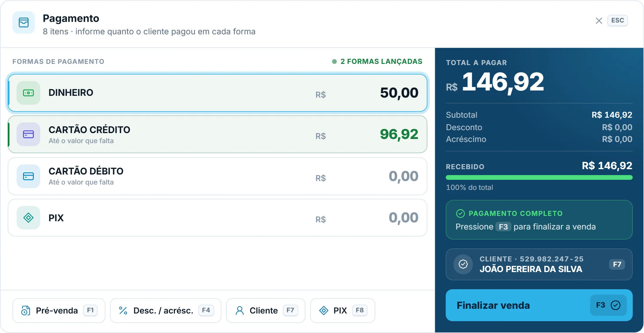This screenshot has width=644, height=333.
Task: Click the F4 key badge on discount button
Action: pyautogui.click(x=206, y=310)
